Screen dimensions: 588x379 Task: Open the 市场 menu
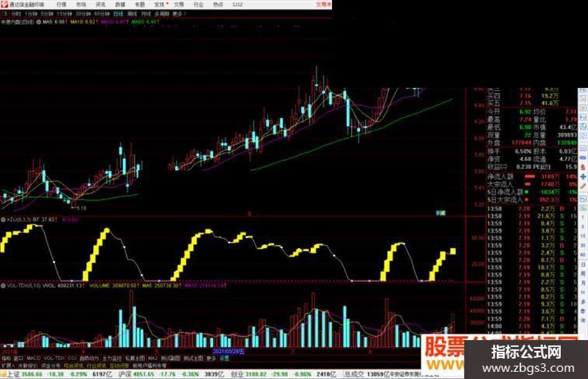[x=81, y=4]
